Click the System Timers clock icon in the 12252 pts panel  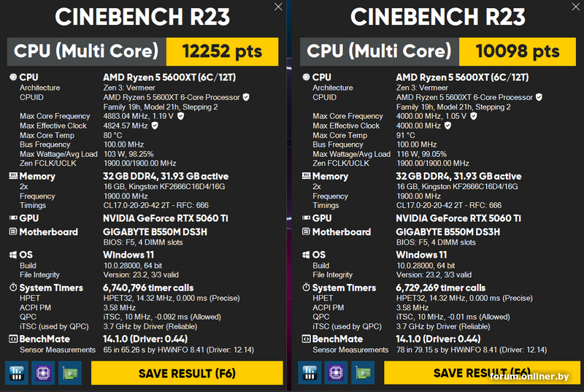click(12, 288)
